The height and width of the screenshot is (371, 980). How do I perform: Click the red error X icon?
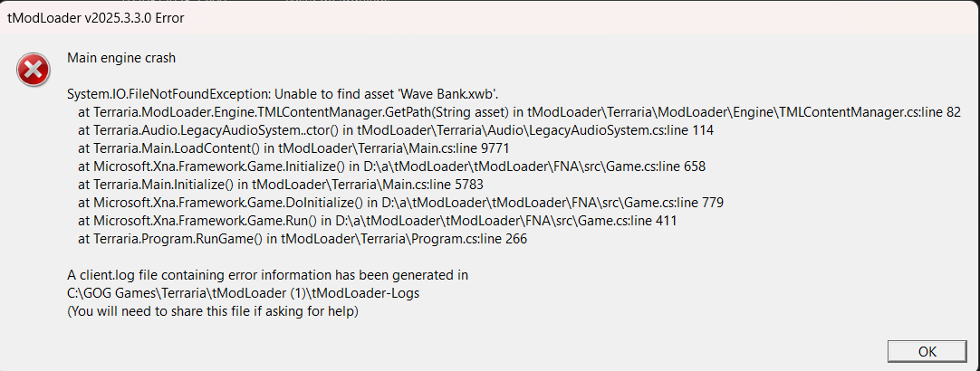pos(34,70)
